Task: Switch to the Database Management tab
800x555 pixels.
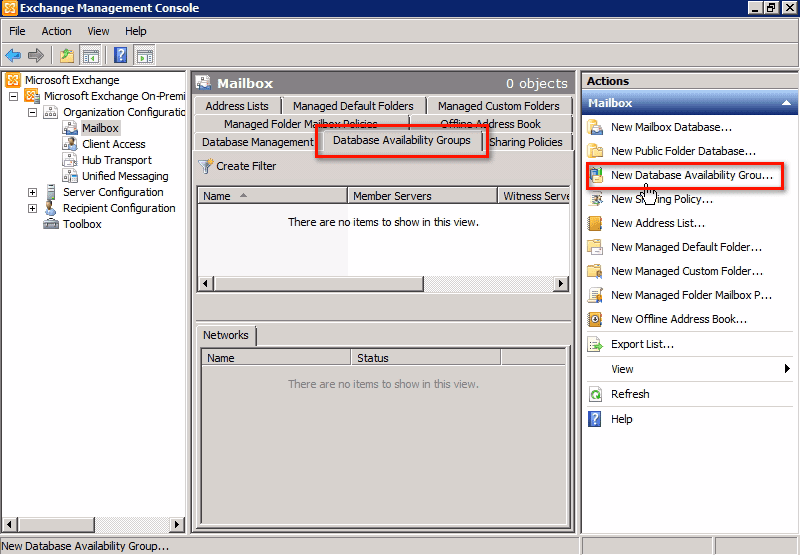Action: coord(258,142)
